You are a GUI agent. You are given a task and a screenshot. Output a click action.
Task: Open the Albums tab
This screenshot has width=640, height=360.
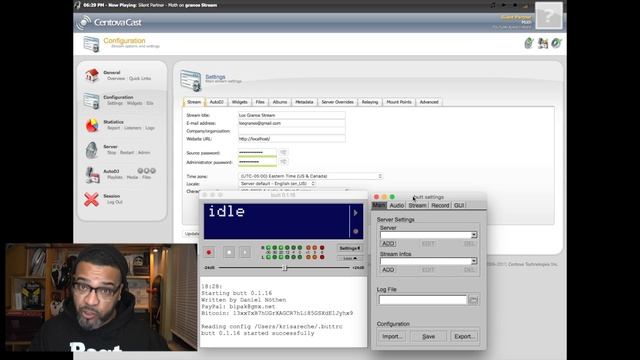pyautogui.click(x=280, y=102)
